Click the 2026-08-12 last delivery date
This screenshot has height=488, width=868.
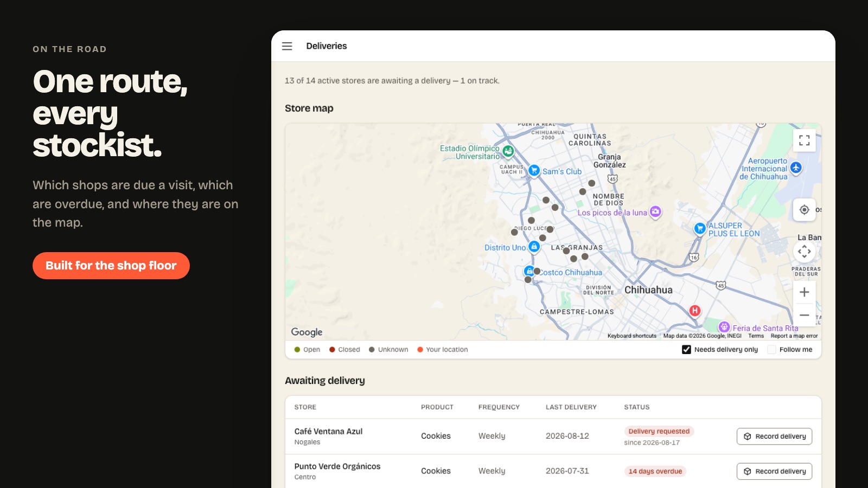point(567,436)
